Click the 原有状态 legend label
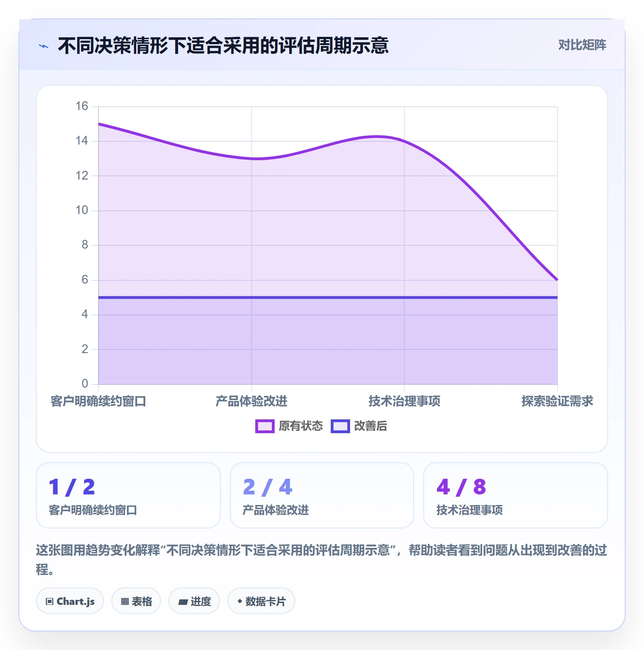Viewport: 644px width, 650px height. pos(301,426)
